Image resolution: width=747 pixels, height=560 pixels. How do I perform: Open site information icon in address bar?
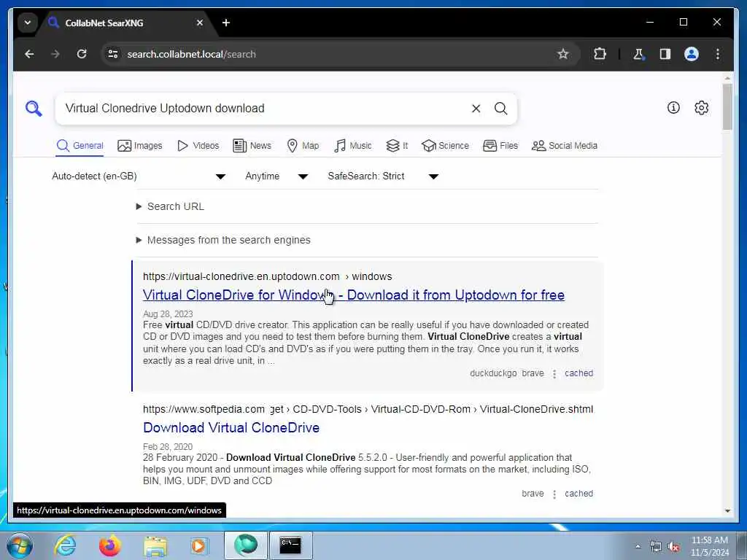(x=113, y=54)
